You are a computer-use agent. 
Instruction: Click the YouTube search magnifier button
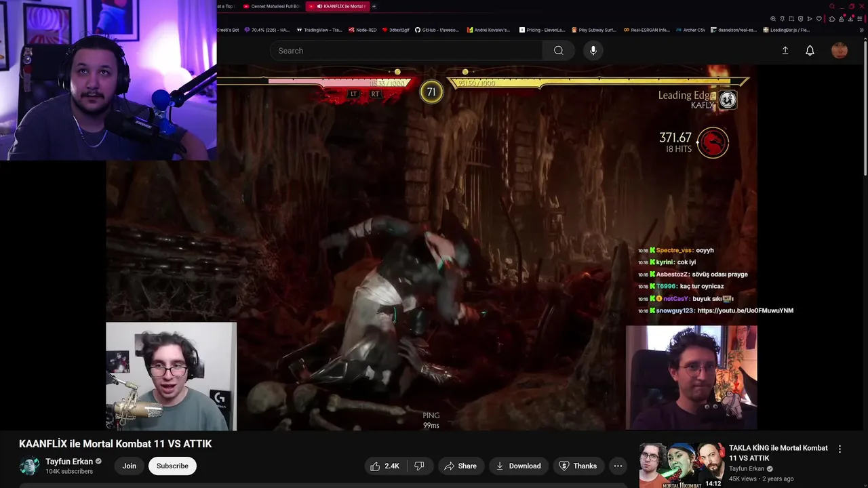pos(558,50)
